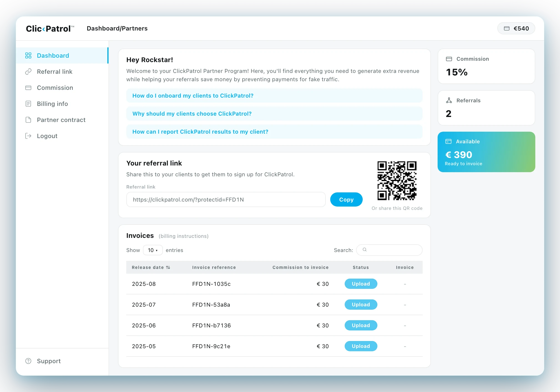Go to Referral link page
This screenshot has height=392, width=560.
coord(62,72)
